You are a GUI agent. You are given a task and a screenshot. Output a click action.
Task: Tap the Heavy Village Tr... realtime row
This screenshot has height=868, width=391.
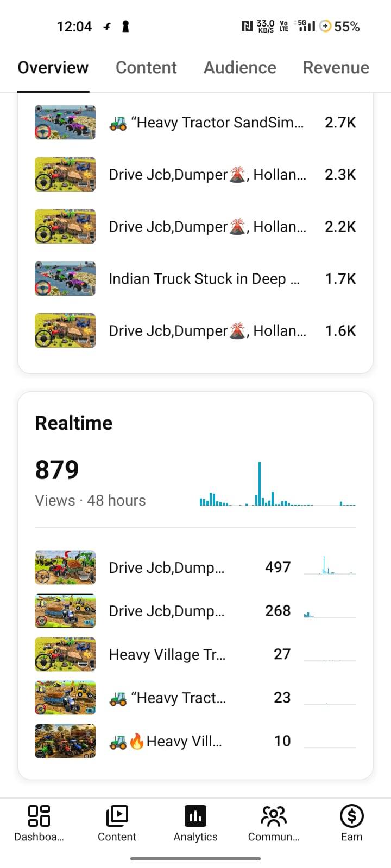[195, 654]
